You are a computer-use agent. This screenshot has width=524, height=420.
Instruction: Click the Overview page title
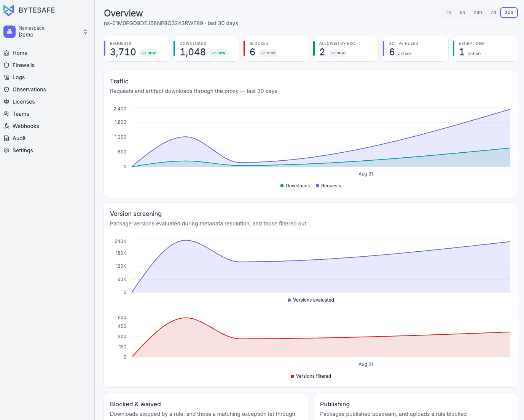(123, 13)
